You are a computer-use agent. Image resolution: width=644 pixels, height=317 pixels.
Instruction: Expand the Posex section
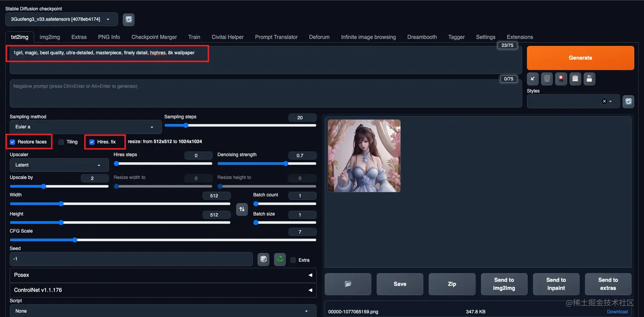(163, 275)
